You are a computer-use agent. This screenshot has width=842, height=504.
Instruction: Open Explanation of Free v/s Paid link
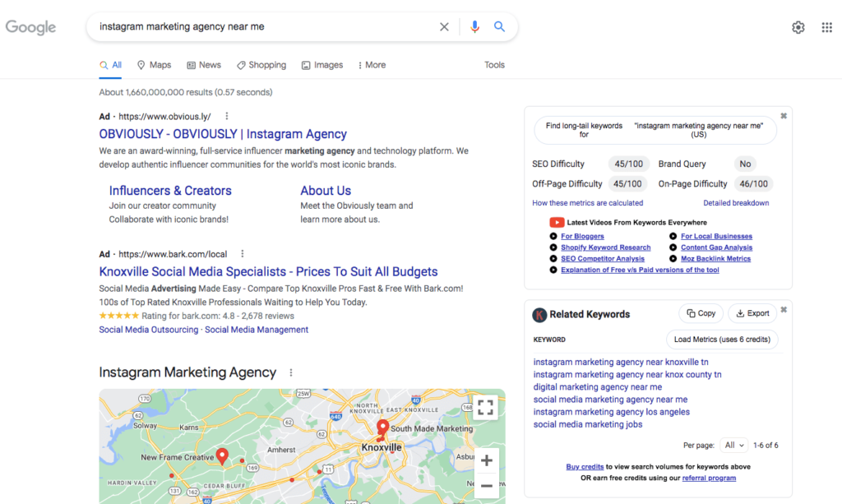640,270
